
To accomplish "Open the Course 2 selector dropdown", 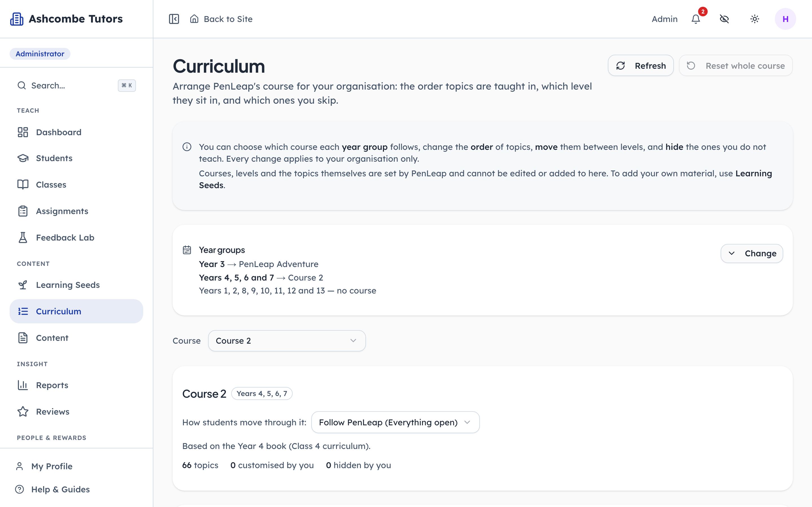I will 287,341.
